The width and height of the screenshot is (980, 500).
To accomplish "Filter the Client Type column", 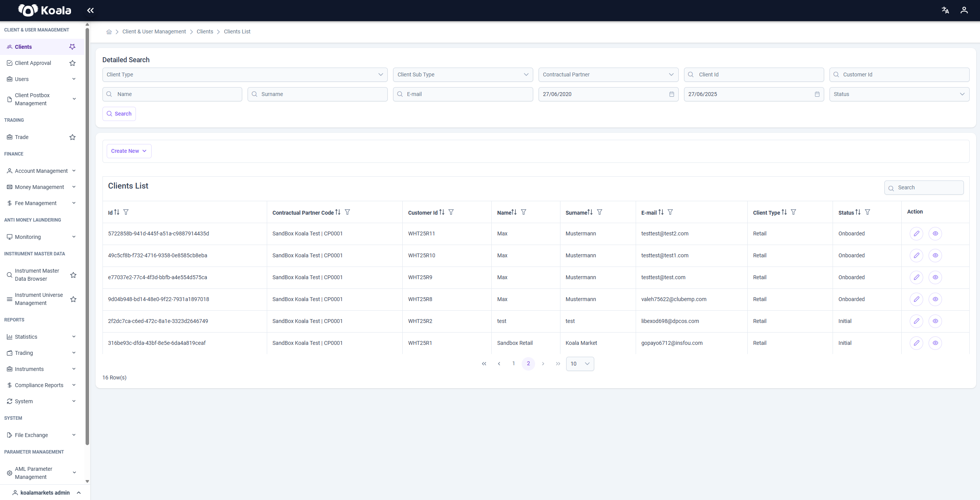I will tap(793, 212).
